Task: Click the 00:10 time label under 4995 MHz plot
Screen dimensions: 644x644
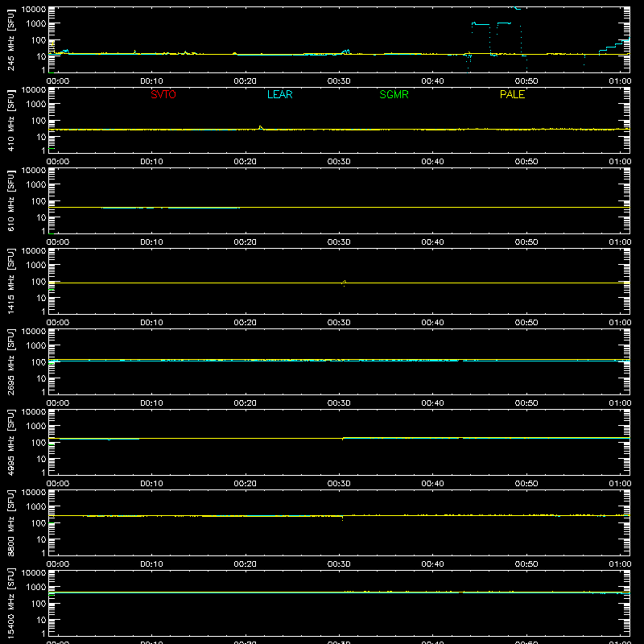Action: pyautogui.click(x=151, y=484)
